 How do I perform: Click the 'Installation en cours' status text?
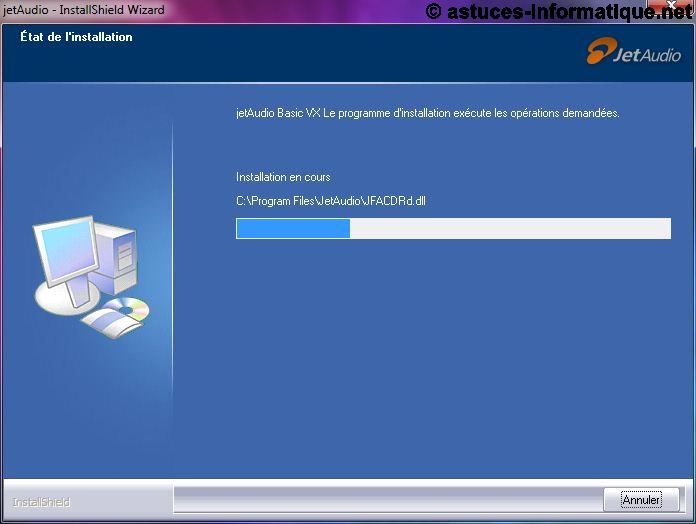point(283,177)
